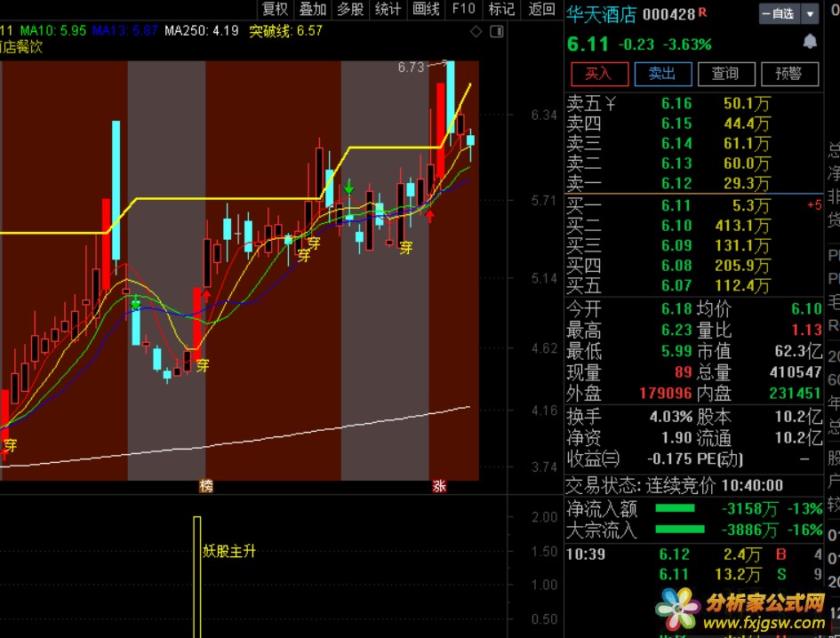Click the 卖二 price 6.13 row
This screenshot has height=638, width=840.
tap(693, 163)
